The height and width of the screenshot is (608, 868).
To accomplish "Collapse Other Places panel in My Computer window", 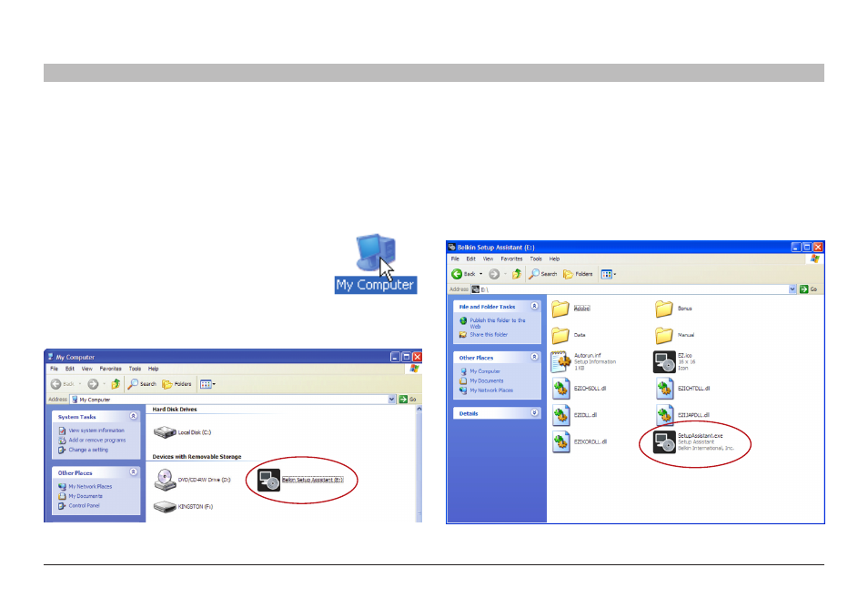I will coord(134,471).
